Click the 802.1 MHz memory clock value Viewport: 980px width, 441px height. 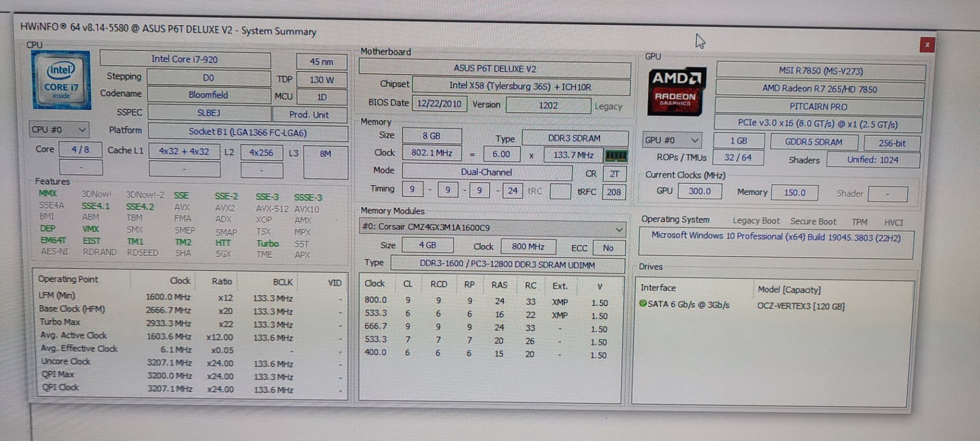(x=432, y=153)
